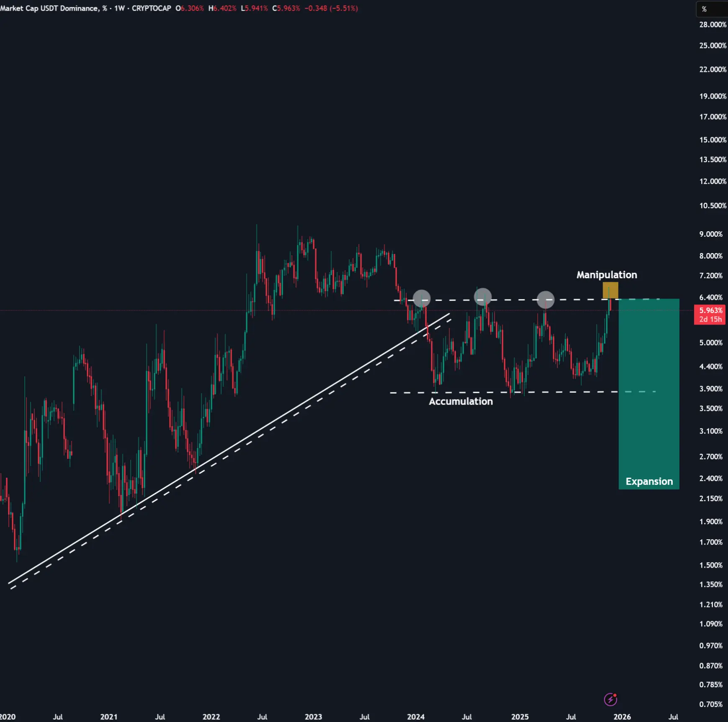Click the 15.000% price axis label

713,140
